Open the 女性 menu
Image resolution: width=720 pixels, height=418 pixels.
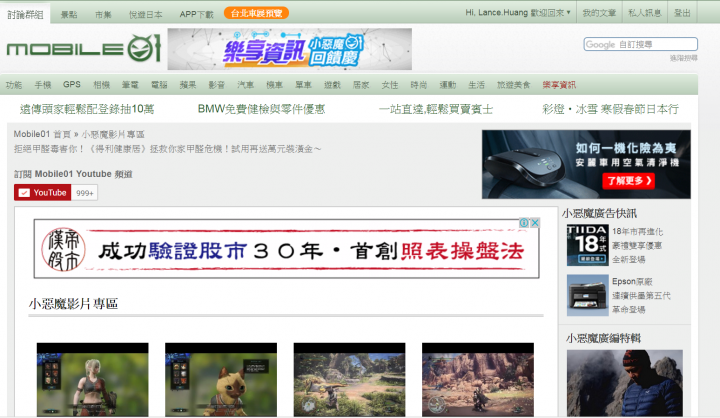tap(390, 85)
